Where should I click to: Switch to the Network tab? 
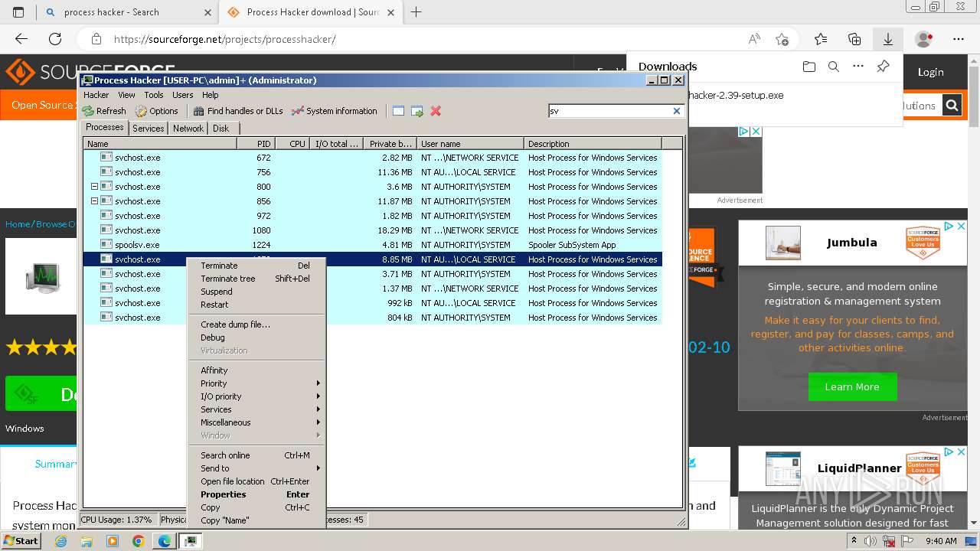coord(188,129)
